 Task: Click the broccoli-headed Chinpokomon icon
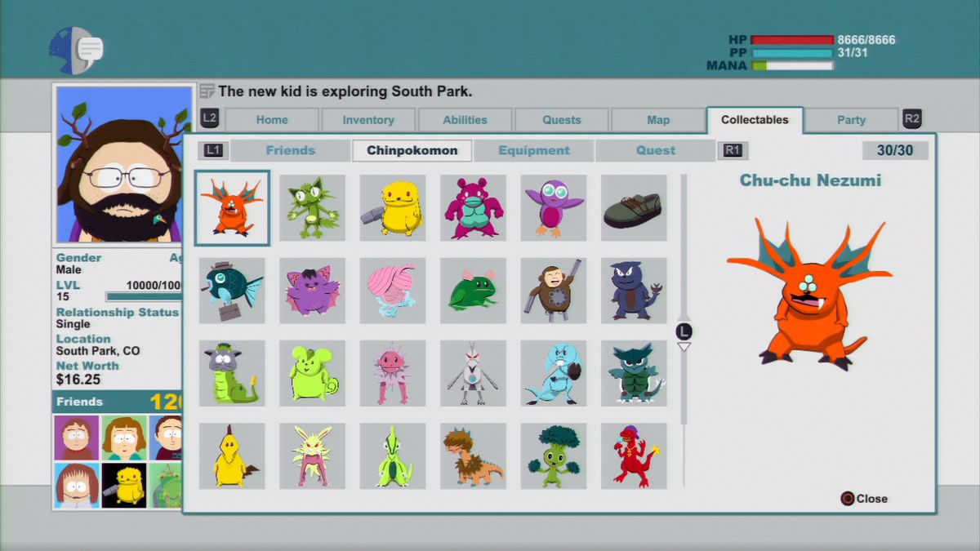553,456
